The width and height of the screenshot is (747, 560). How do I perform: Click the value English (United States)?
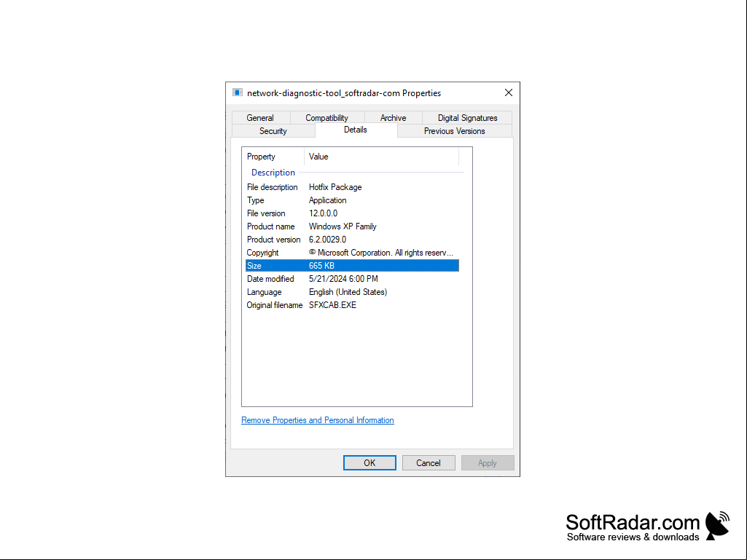[348, 292]
